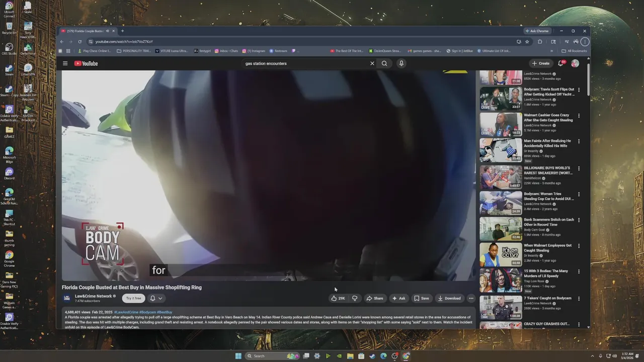Screen dimensions: 644x362
Task: Click the #Bodycam hashtag
Action: point(147,312)
